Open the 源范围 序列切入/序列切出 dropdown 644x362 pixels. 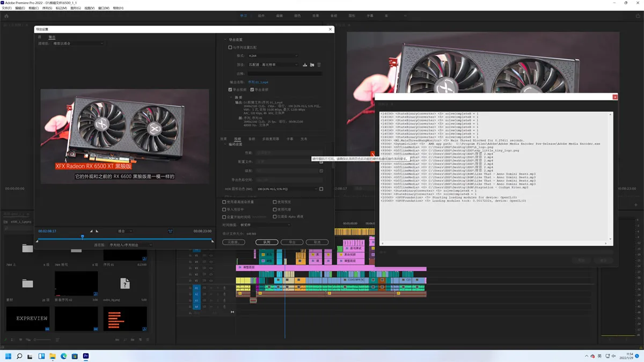coord(130,245)
